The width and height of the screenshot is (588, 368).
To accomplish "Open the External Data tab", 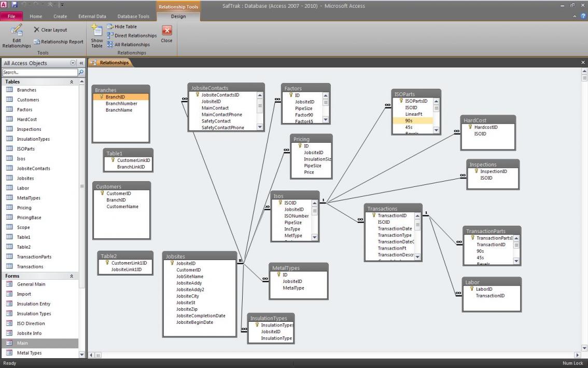I will pyautogui.click(x=92, y=16).
